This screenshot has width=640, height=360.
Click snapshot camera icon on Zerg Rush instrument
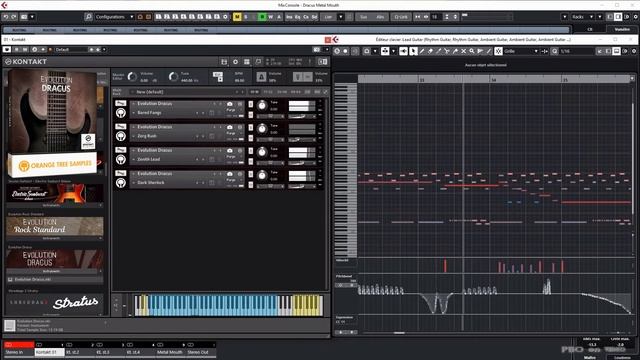pos(230,127)
